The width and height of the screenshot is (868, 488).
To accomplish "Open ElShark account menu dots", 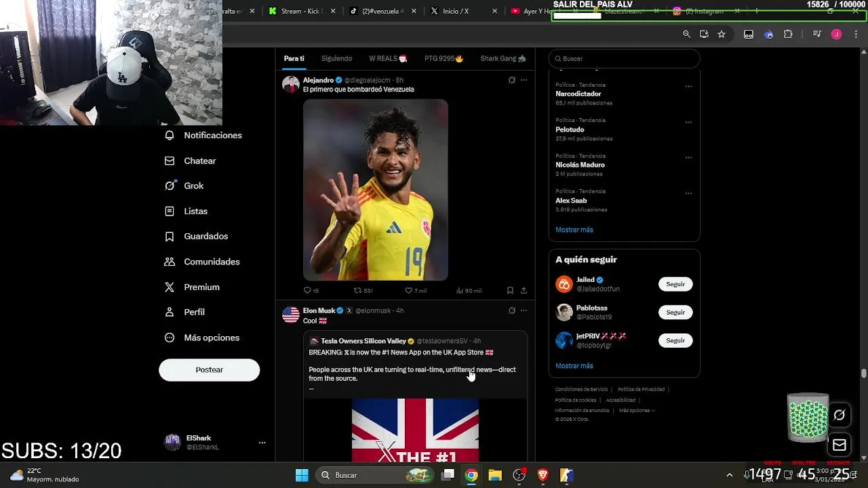I will 262,443.
